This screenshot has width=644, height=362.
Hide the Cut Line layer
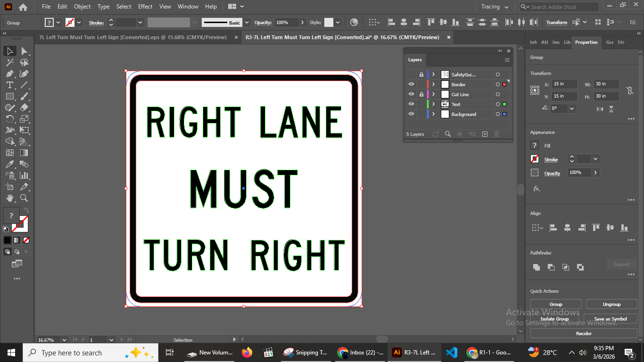pyautogui.click(x=411, y=94)
